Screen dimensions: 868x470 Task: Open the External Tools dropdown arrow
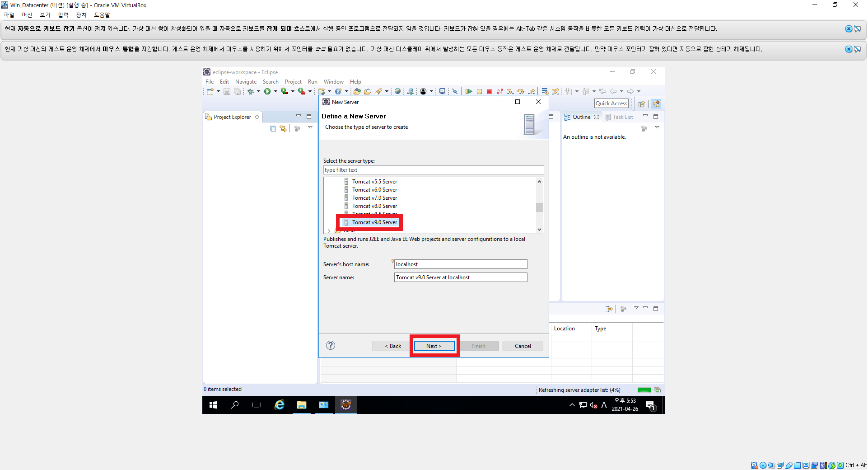point(310,91)
